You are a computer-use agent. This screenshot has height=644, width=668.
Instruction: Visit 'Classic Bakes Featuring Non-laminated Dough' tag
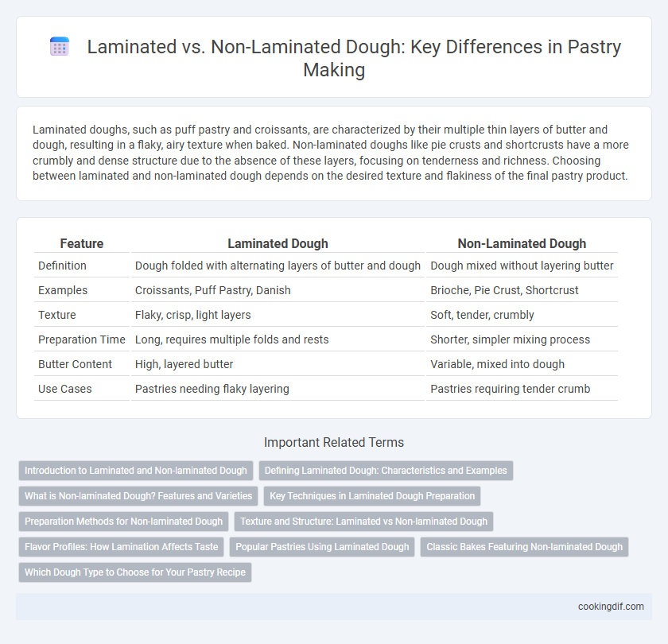pos(524,547)
